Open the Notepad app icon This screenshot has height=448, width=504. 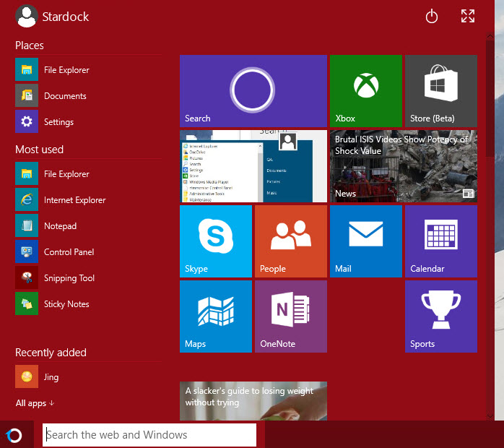pos(27,225)
